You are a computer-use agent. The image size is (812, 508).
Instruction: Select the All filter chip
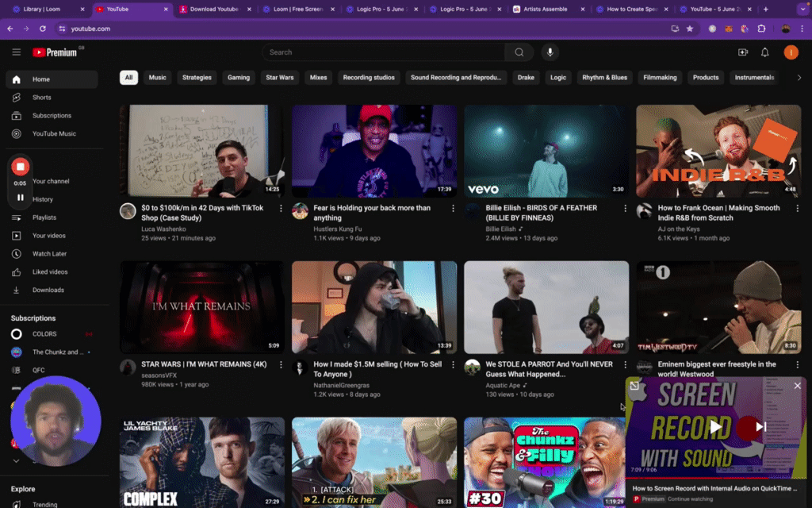pyautogui.click(x=128, y=78)
